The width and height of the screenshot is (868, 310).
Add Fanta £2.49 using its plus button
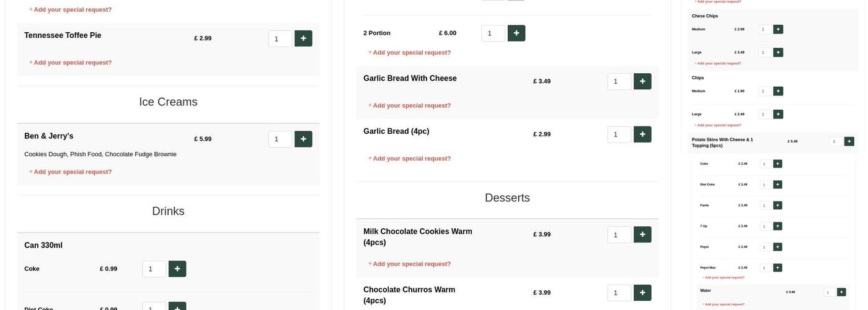[777, 205]
